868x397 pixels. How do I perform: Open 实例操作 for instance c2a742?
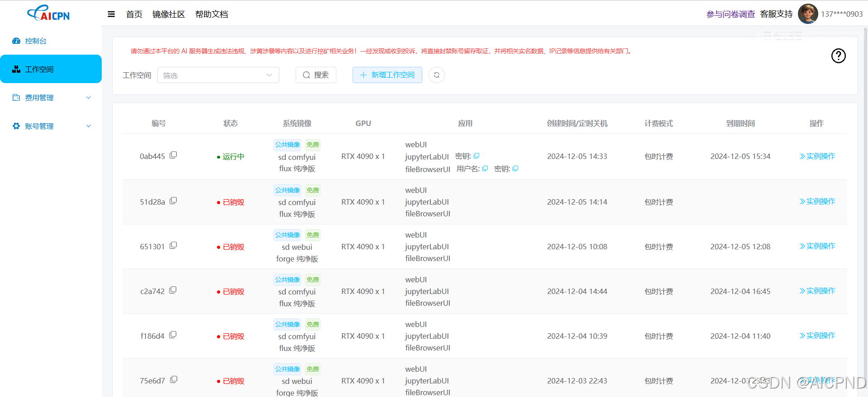point(817,291)
